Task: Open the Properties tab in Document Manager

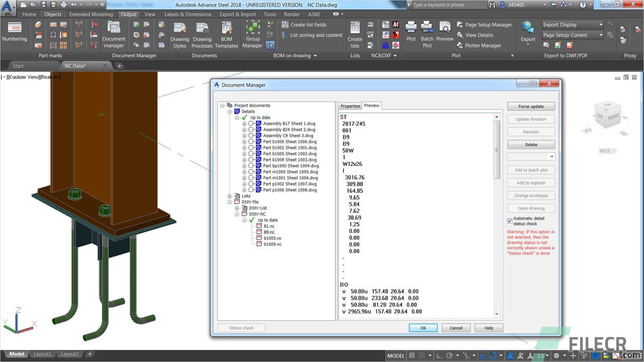Action: [350, 106]
